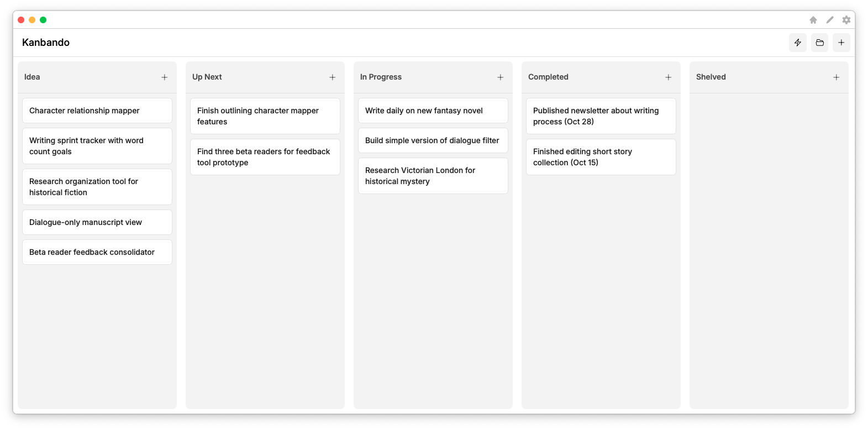The image size is (868, 429).
Task: Open the folder icon in header
Action: coord(819,43)
